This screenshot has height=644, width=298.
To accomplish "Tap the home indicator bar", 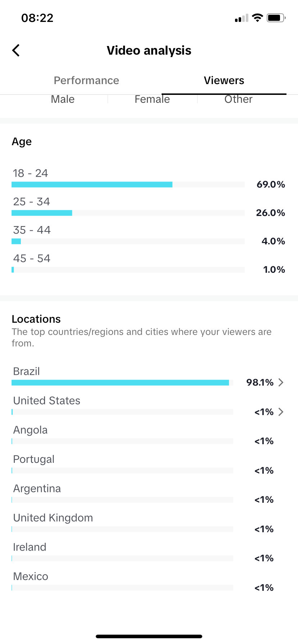I will [149, 636].
